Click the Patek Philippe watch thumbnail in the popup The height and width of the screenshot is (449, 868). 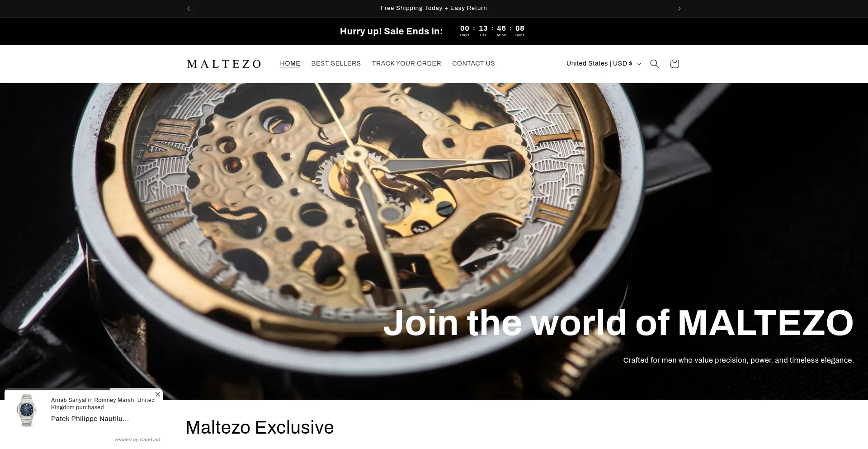point(27,410)
